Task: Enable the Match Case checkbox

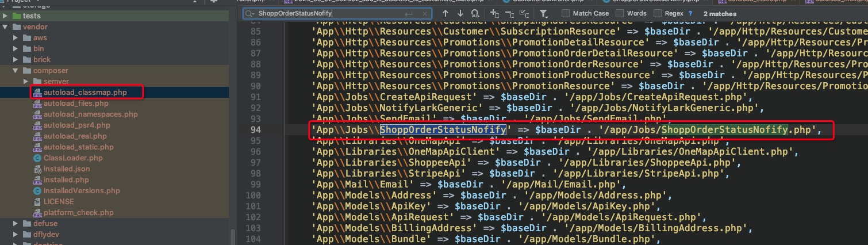Action: pos(566,13)
